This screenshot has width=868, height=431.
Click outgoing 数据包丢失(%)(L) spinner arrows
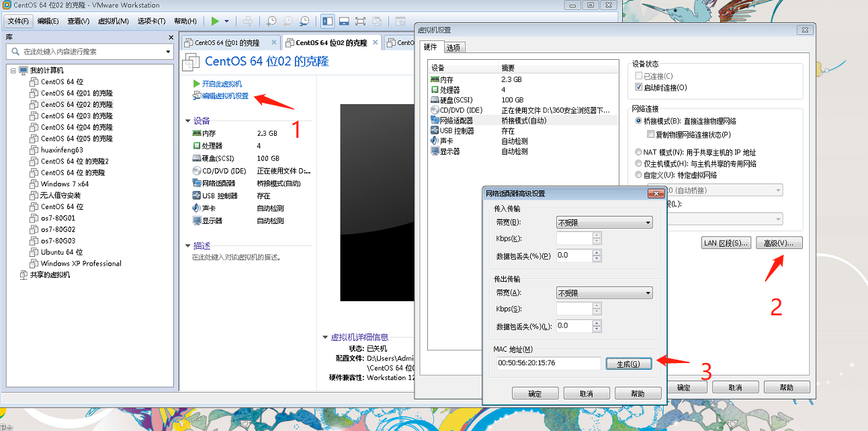(597, 326)
